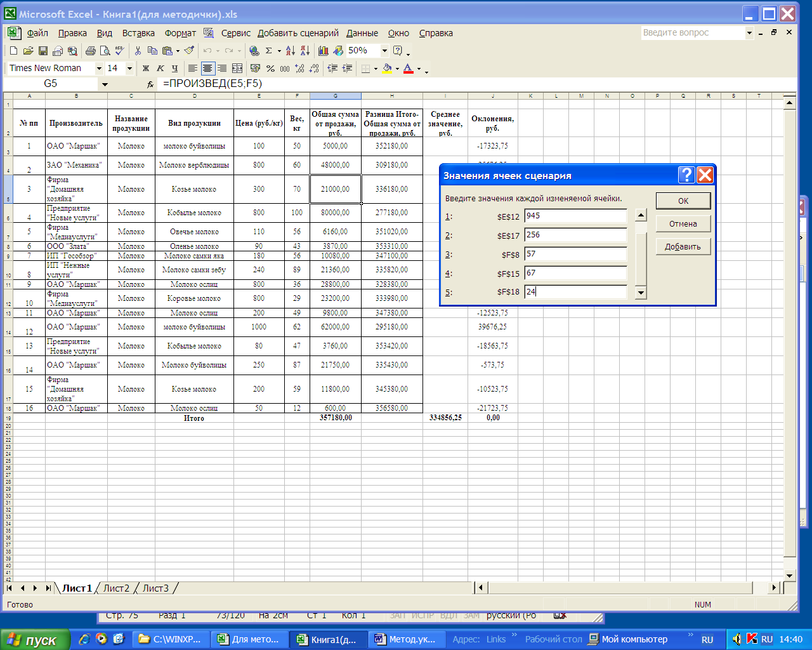Run the Spelling check icon
This screenshot has width=812, height=650.
[119, 51]
